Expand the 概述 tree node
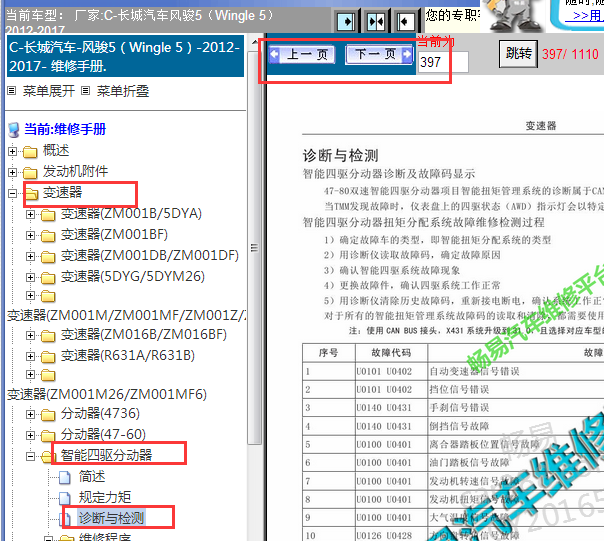This screenshot has height=541, width=604. coord(12,151)
